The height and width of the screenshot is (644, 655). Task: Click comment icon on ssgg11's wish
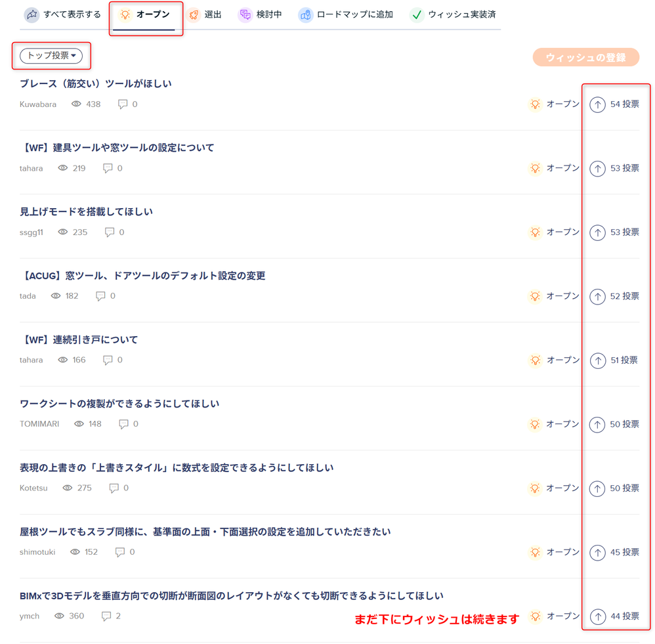pos(110,232)
